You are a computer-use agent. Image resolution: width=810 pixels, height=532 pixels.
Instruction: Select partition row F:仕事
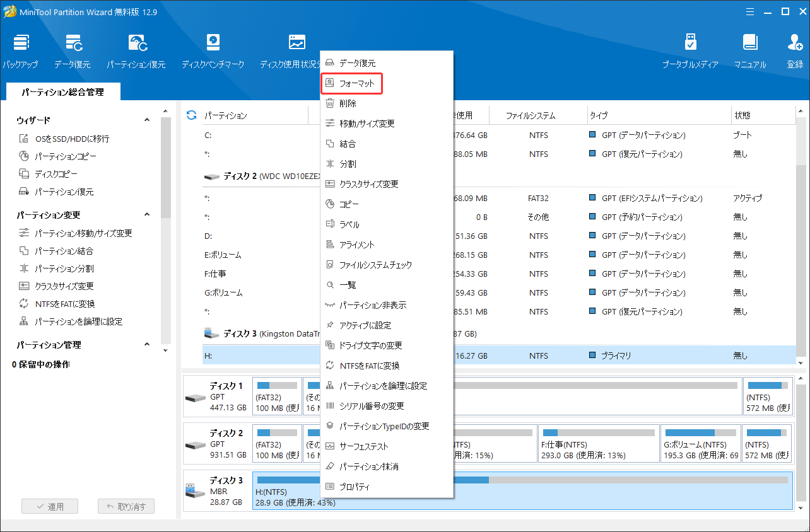tap(498, 274)
